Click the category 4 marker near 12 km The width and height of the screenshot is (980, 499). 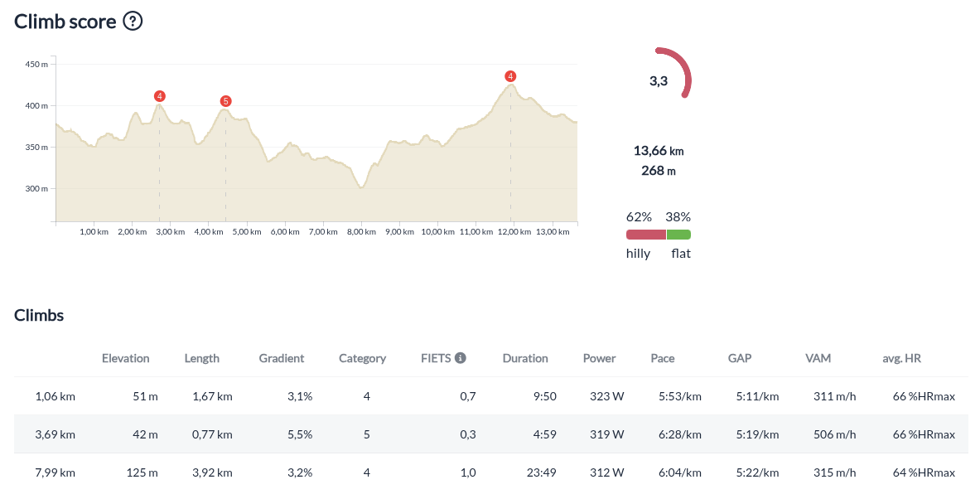510,75
